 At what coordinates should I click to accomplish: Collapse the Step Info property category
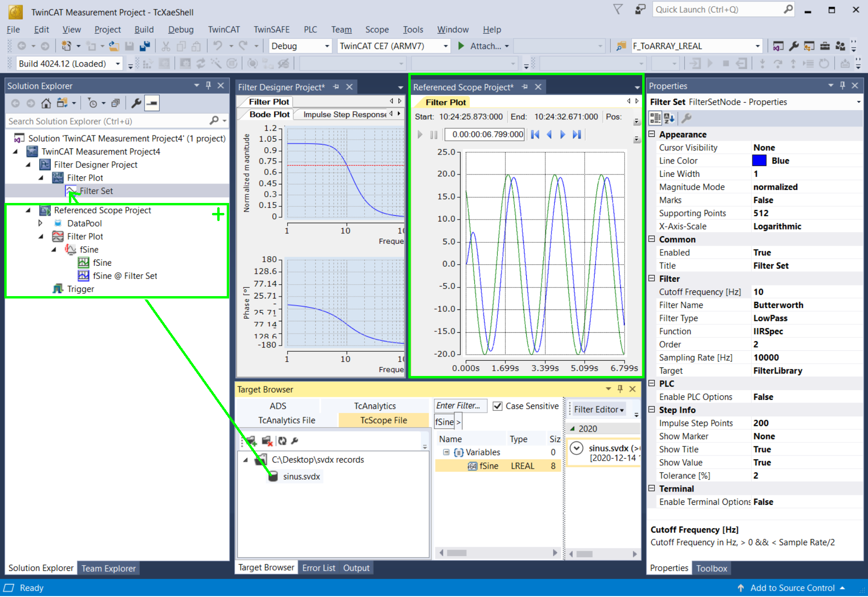tap(652, 410)
